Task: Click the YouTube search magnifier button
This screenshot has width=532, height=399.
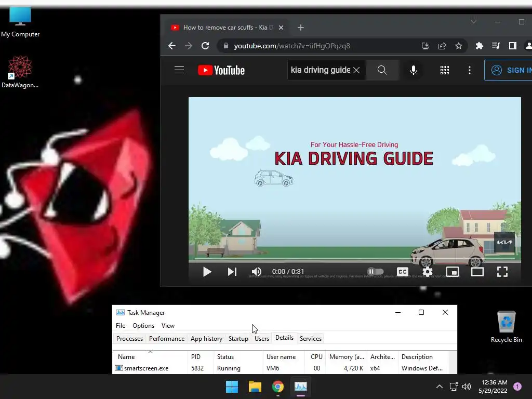Action: click(x=382, y=70)
